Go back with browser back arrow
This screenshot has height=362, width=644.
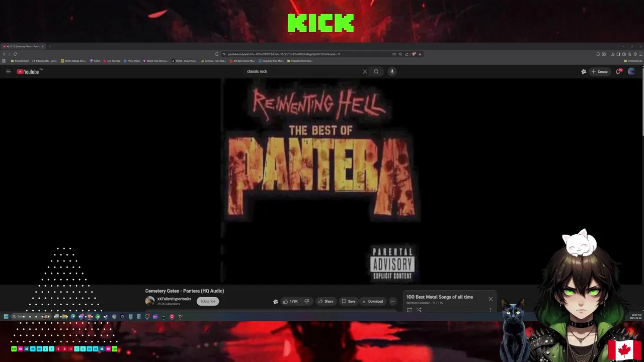[x=4, y=54]
